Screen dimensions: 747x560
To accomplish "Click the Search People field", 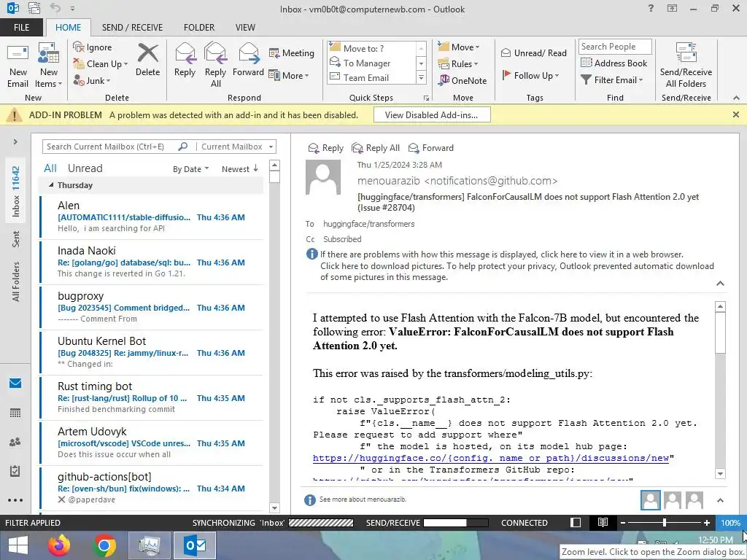I will (614, 47).
